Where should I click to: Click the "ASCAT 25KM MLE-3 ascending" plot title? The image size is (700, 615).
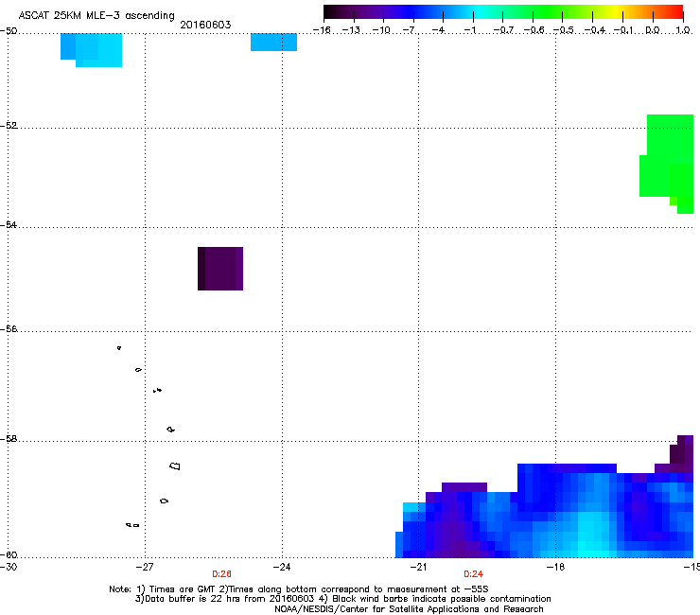click(x=96, y=15)
